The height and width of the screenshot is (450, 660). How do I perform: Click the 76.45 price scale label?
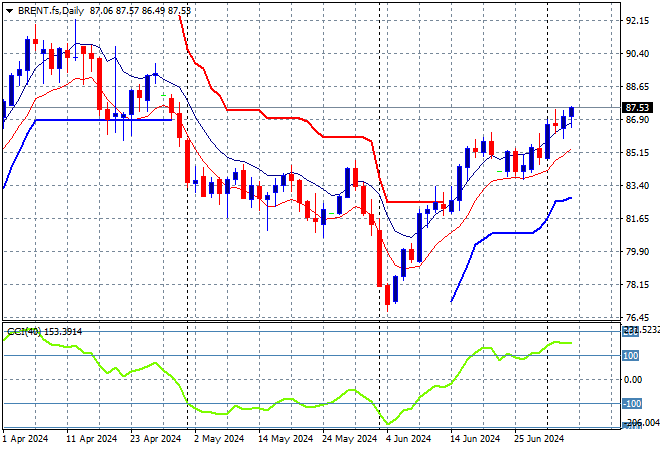(x=637, y=317)
